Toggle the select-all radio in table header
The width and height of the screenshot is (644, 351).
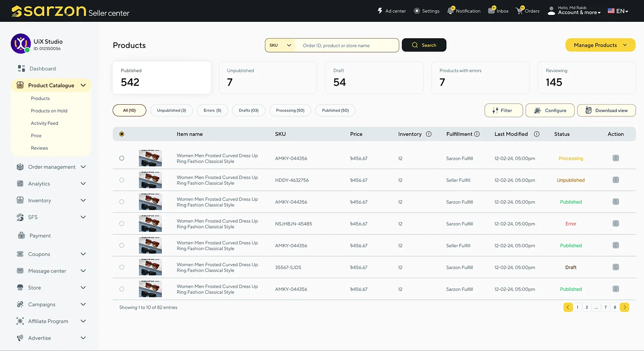[x=122, y=134]
